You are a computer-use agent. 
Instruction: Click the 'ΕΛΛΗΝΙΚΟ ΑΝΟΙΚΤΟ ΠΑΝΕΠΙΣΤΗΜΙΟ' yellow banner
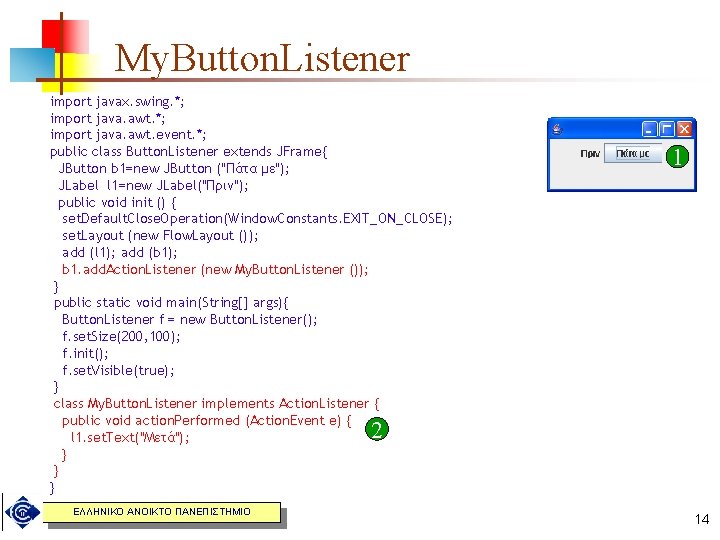pos(162,512)
